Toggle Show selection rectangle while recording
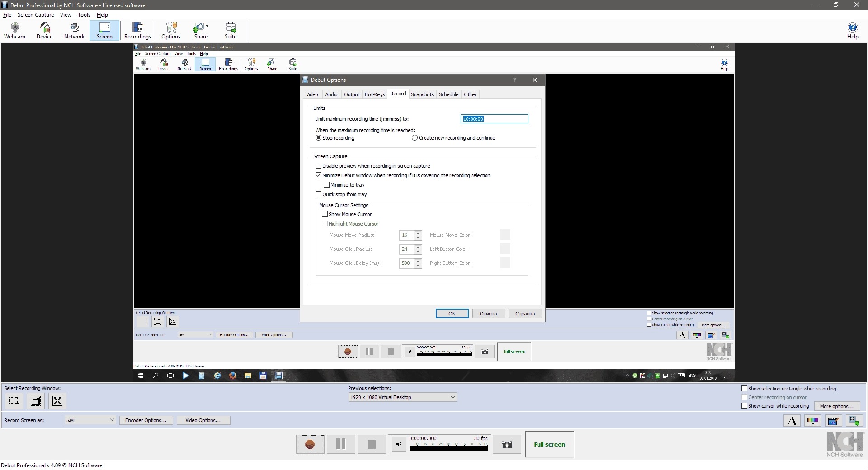The width and height of the screenshot is (868, 470). click(x=789, y=389)
